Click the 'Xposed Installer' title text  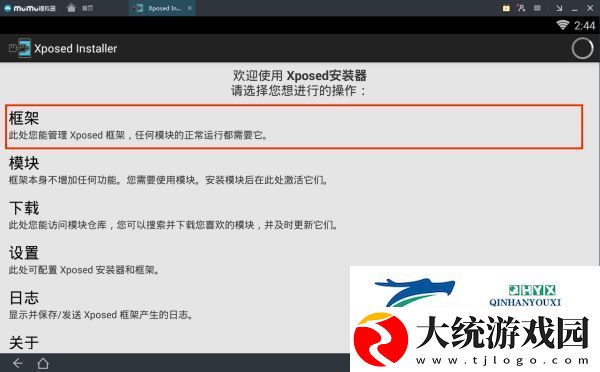(x=75, y=49)
